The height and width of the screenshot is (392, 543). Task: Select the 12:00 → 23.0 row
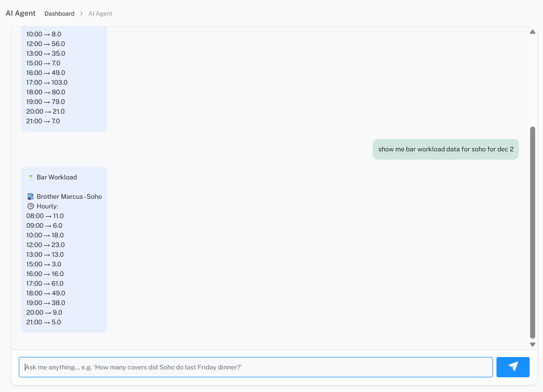click(x=46, y=245)
